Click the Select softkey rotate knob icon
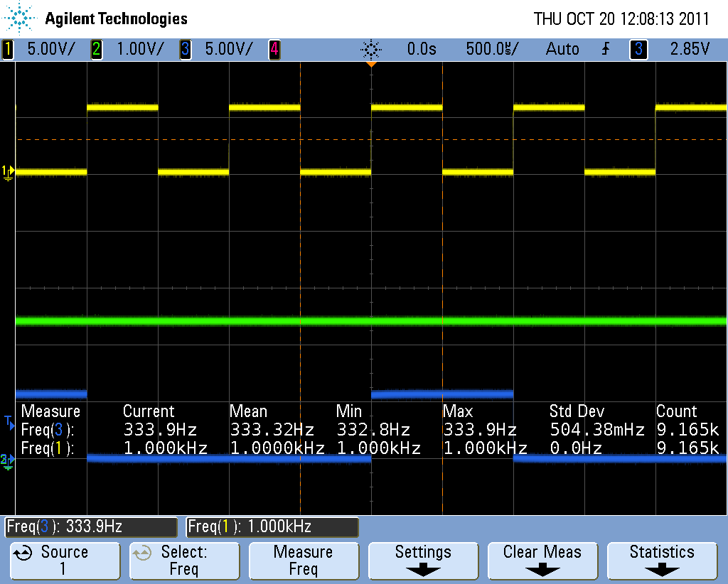This screenshot has height=584, width=728. pos(141,553)
